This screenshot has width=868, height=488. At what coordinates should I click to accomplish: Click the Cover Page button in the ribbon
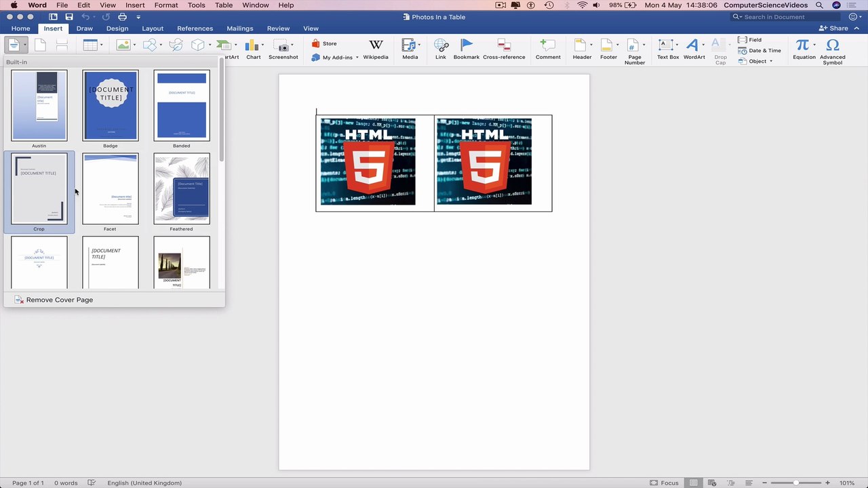tap(13, 45)
